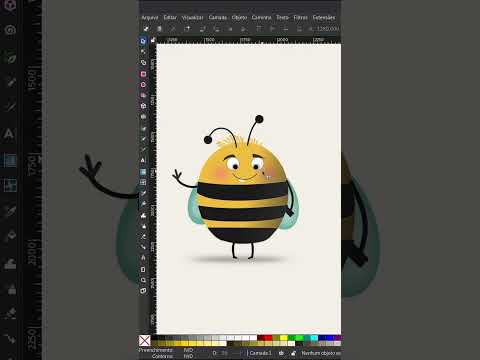
Task: Select the Gradient tool in toolbox
Action: (143, 172)
